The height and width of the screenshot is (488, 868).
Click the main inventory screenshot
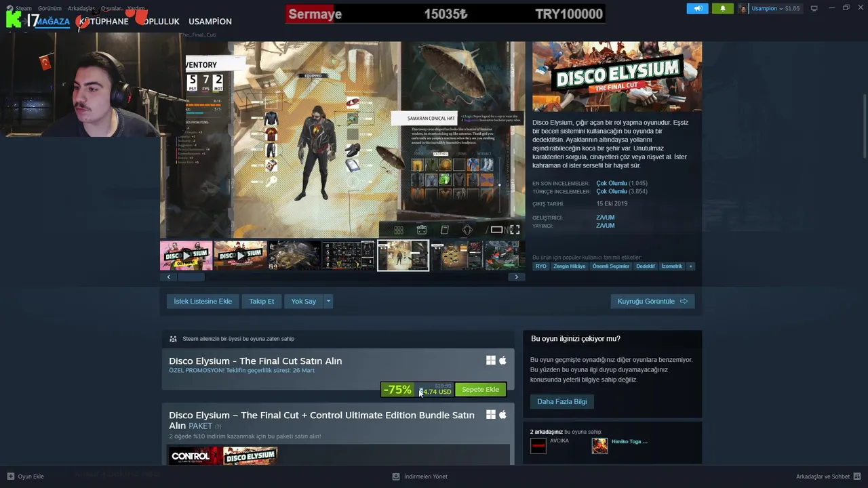pyautogui.click(x=342, y=140)
